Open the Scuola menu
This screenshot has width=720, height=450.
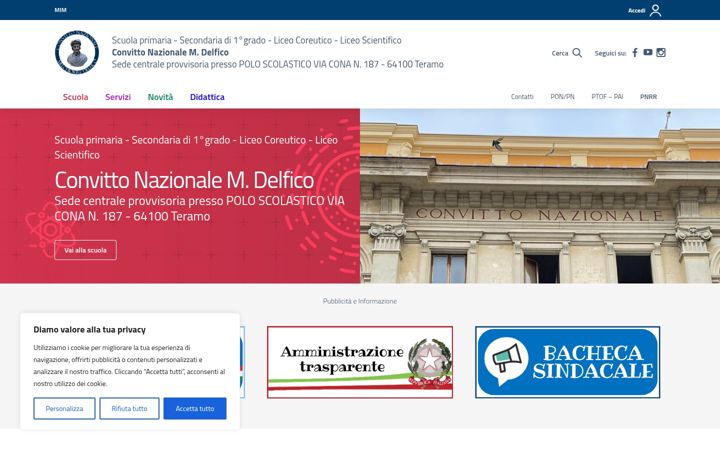click(75, 97)
